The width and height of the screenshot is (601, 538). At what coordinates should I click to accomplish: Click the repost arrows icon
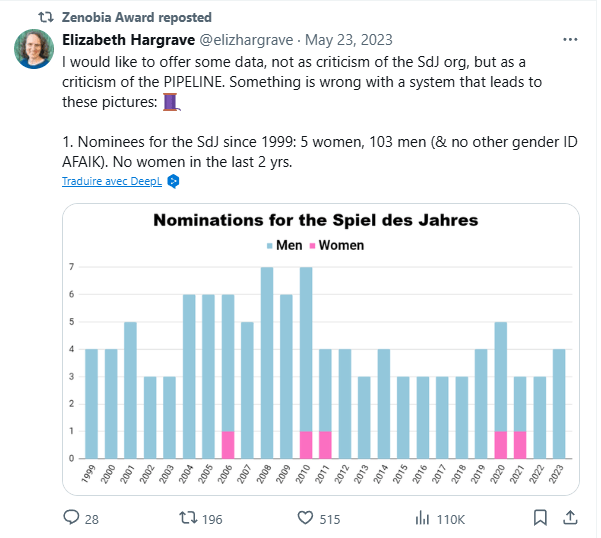(x=187, y=518)
